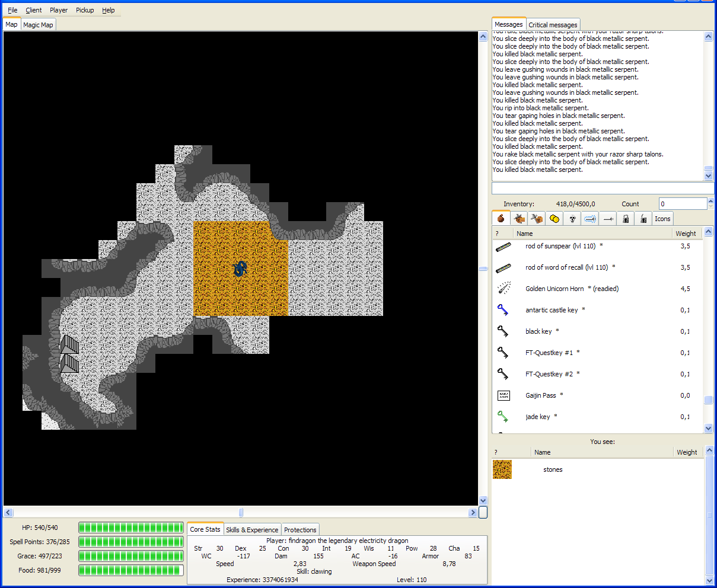This screenshot has height=588, width=717.
Task: Open the Protections tab
Action: [300, 530]
